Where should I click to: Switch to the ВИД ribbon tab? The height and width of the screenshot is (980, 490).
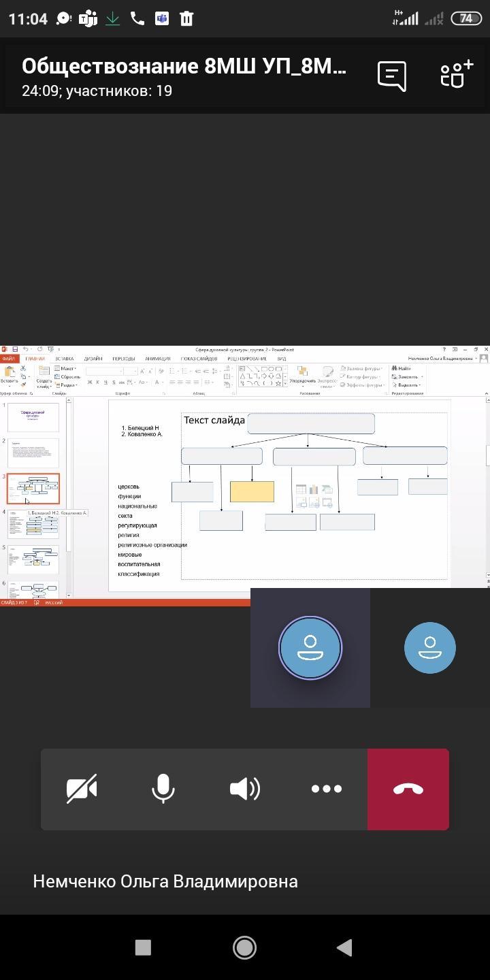click(x=281, y=359)
